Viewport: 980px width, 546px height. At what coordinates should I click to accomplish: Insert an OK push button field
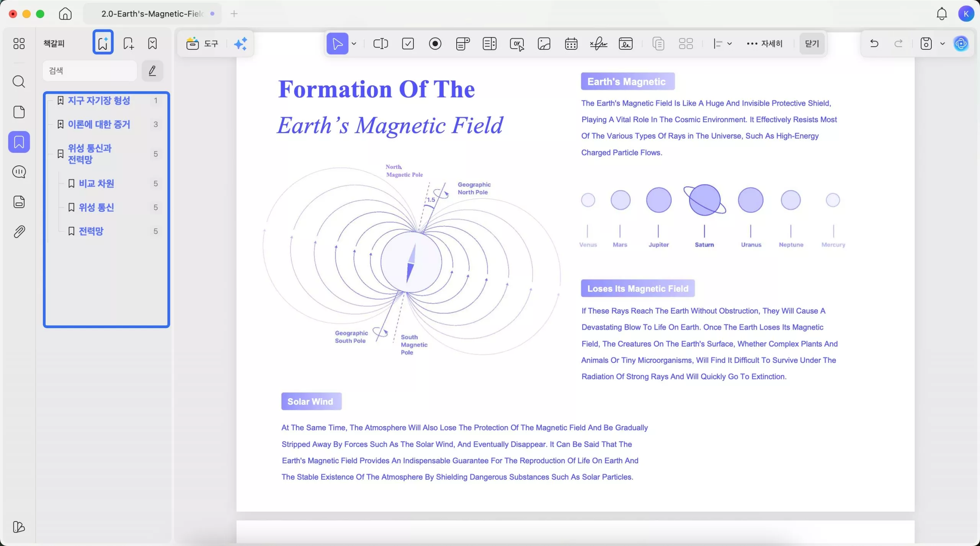click(x=517, y=44)
